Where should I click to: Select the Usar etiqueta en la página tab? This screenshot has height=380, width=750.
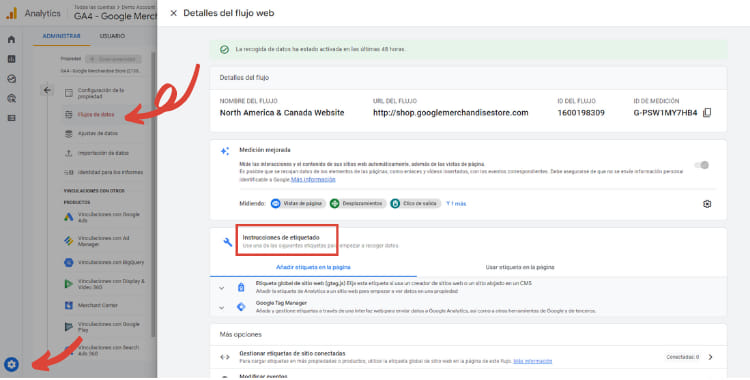(x=520, y=267)
